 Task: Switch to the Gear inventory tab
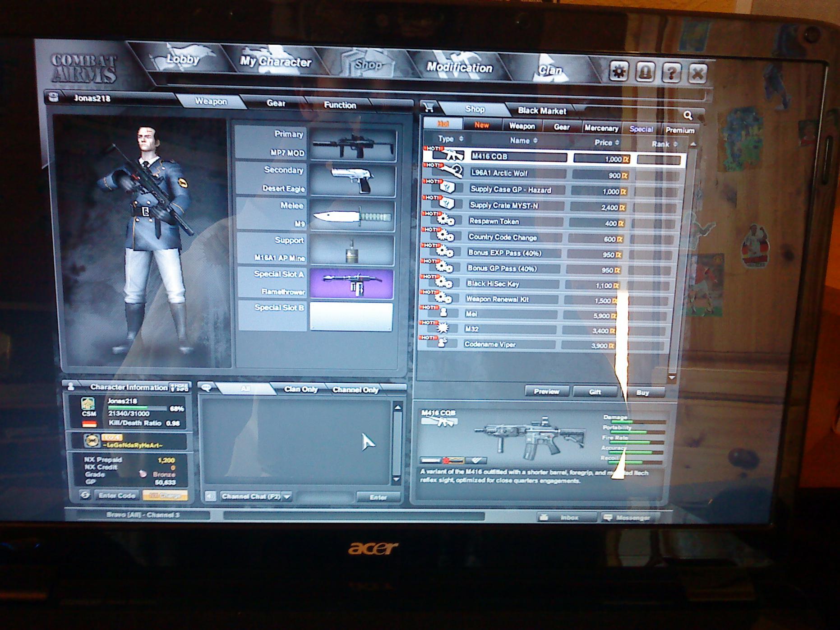coord(276,103)
